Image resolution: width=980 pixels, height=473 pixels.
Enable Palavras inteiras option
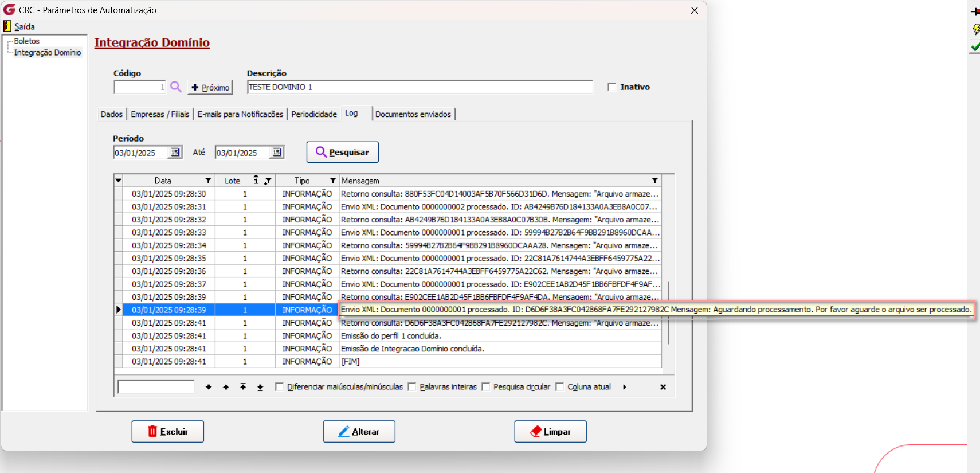click(x=411, y=387)
